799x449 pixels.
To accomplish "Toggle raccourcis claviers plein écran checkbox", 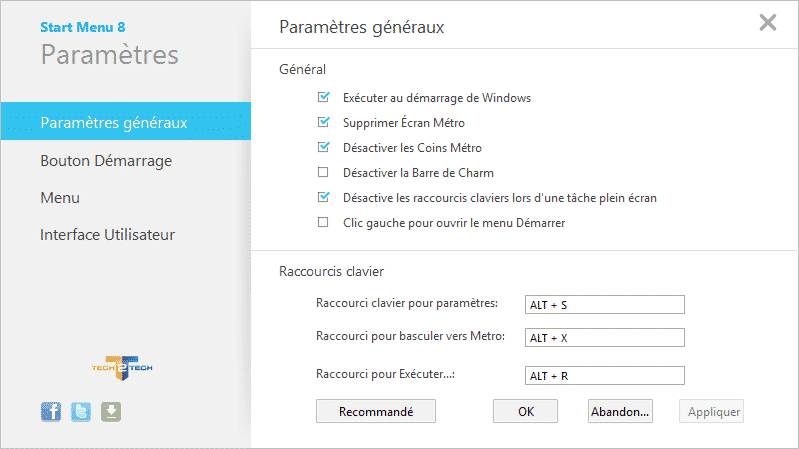I will [x=323, y=197].
